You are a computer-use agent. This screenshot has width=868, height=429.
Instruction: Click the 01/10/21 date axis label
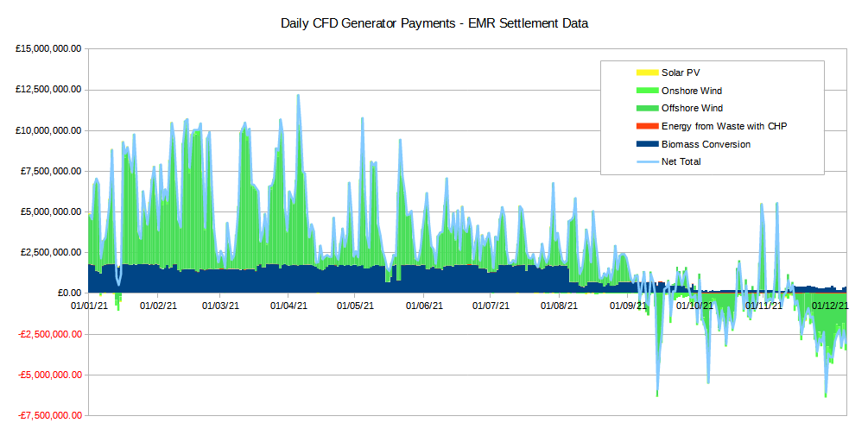(694, 306)
